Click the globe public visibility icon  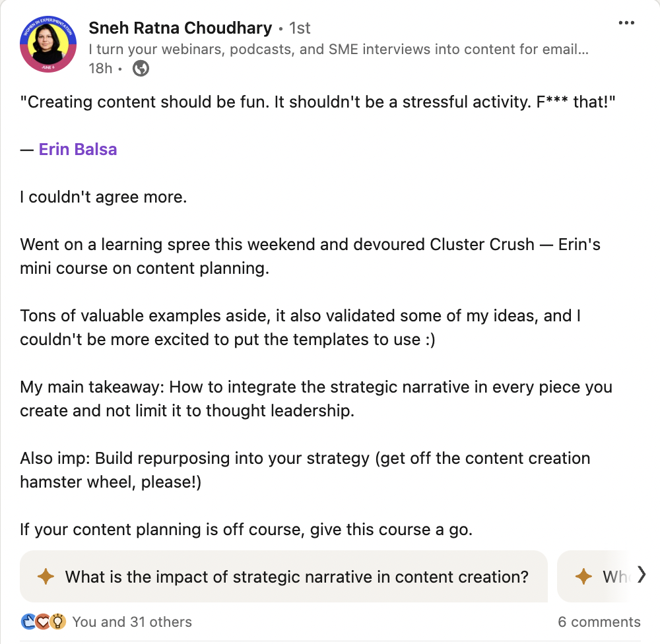(141, 68)
